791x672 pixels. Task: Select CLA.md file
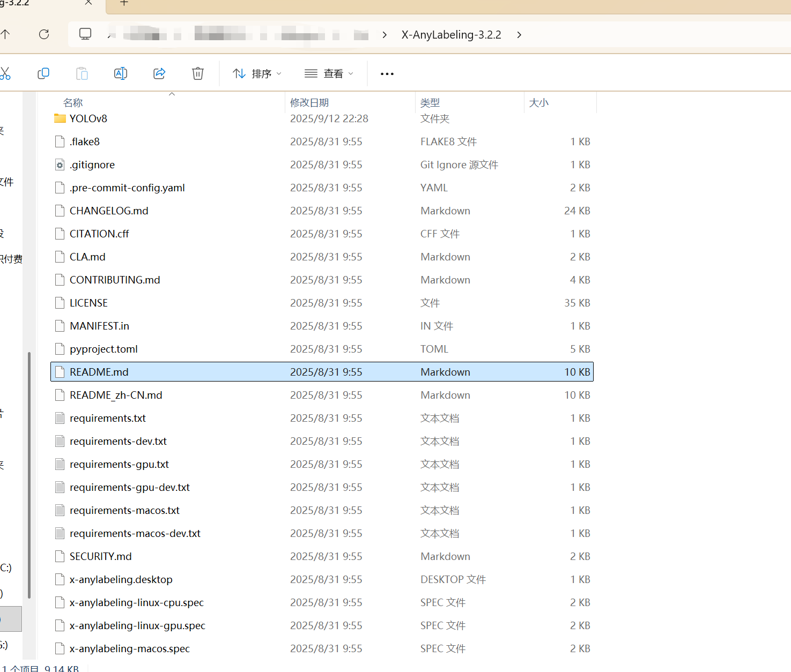(322, 257)
